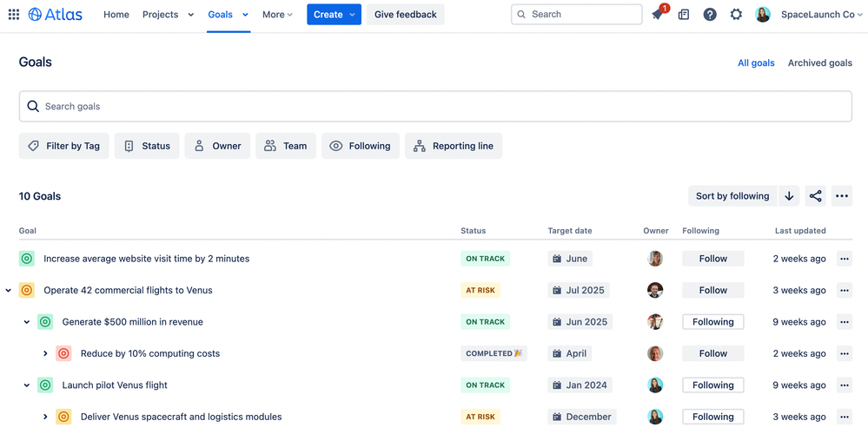This screenshot has height=434, width=868.
Task: Click the share icon beside sort controls
Action: point(815,195)
